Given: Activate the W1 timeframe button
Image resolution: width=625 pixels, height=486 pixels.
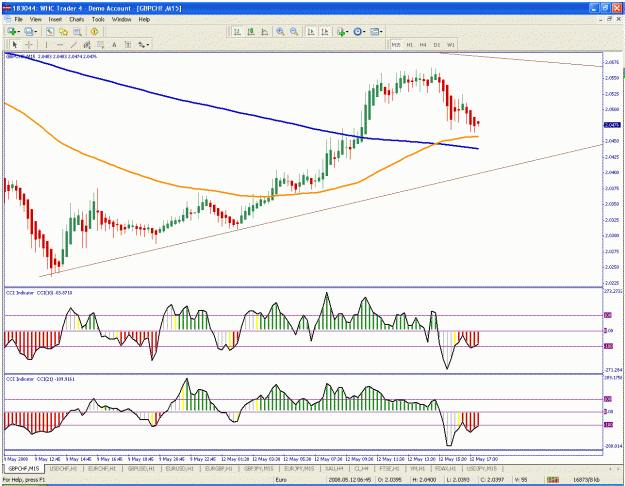Looking at the screenshot, I should (x=450, y=45).
